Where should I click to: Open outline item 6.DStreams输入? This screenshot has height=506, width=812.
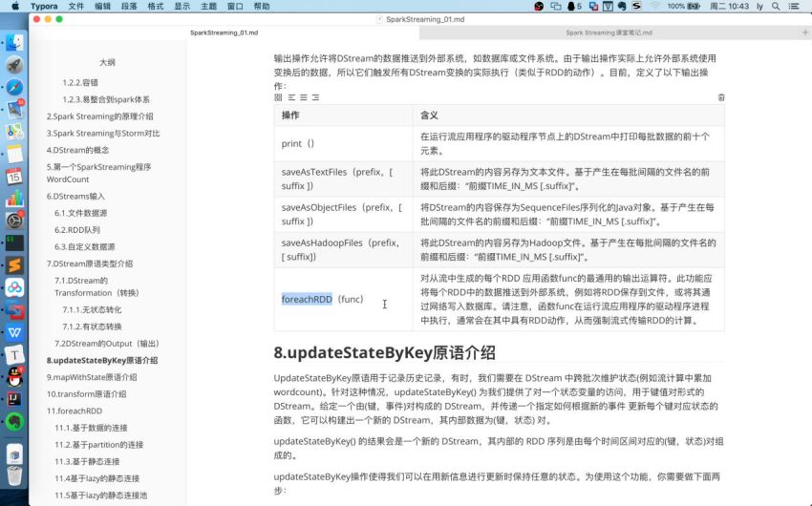[75, 197]
